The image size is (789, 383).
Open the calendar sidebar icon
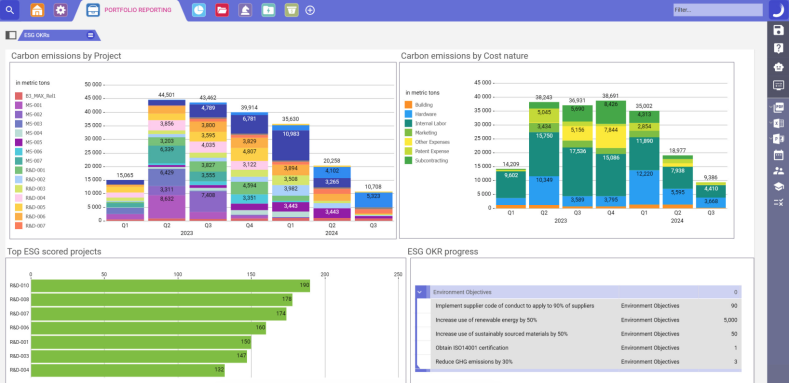[778, 155]
